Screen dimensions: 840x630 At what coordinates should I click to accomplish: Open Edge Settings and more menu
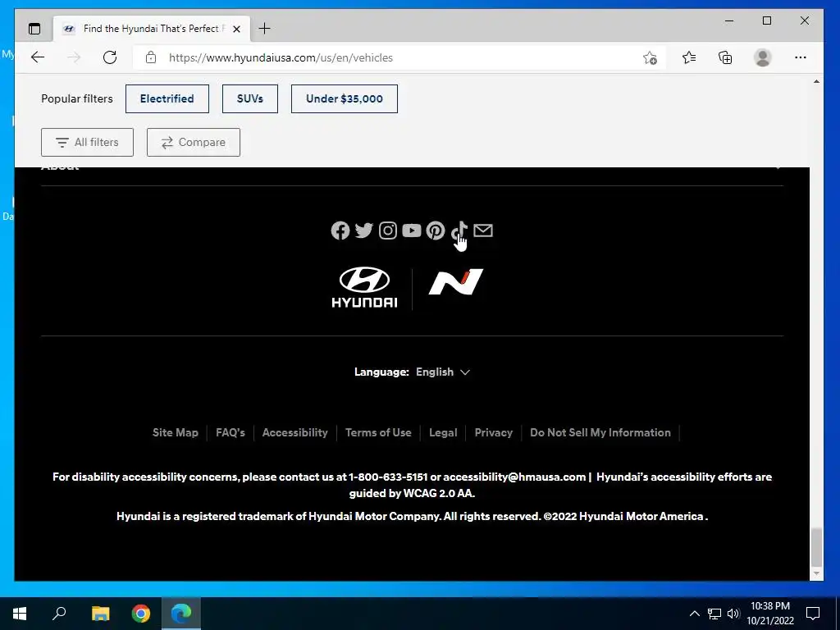tap(801, 57)
